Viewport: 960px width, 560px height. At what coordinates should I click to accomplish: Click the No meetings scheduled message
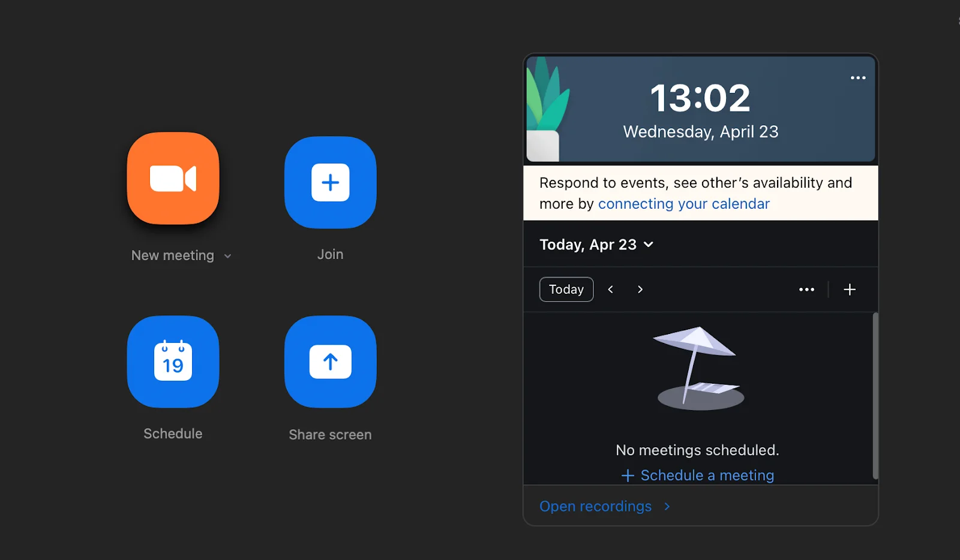[x=697, y=450]
